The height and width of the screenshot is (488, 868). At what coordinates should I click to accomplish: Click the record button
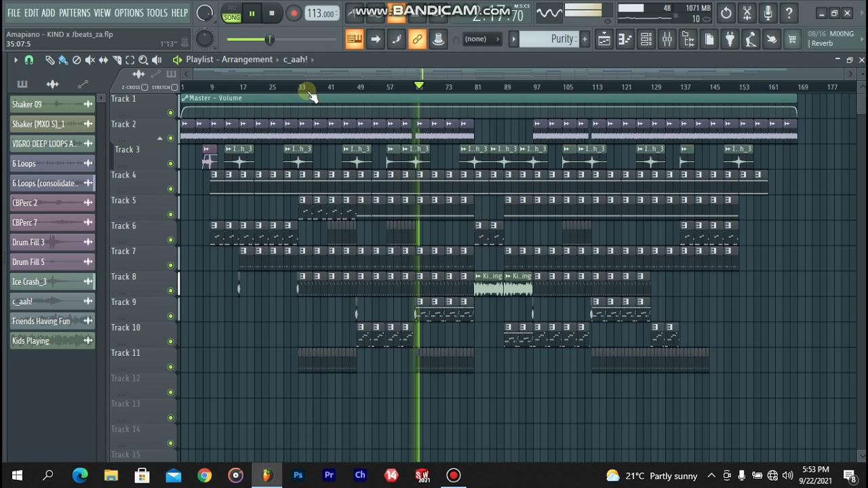[294, 13]
